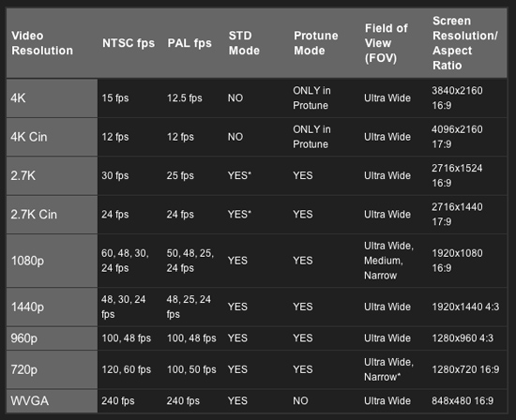Select the 960p row label
Screen dimensions: 516x420
tap(52, 338)
